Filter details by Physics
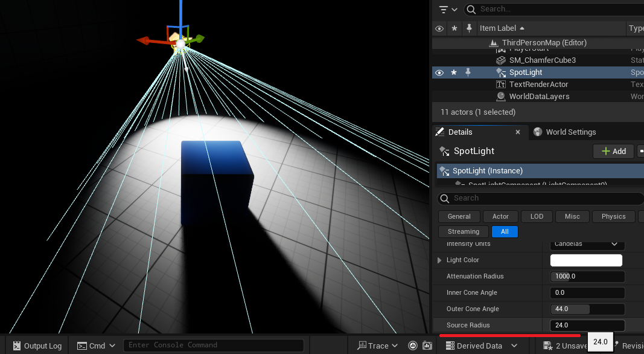This screenshot has width=644, height=354. (x=614, y=216)
